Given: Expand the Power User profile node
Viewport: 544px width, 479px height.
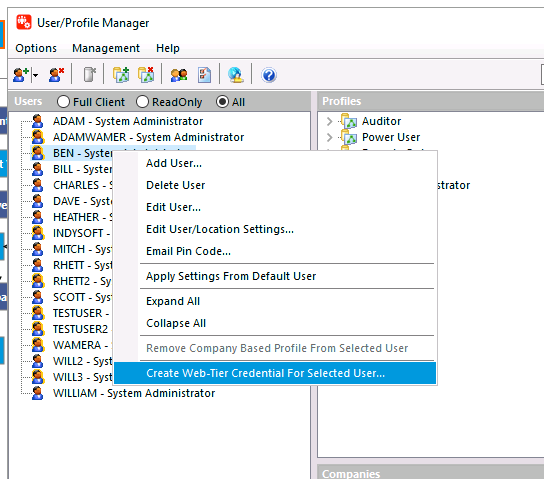Looking at the screenshot, I should pos(329,137).
